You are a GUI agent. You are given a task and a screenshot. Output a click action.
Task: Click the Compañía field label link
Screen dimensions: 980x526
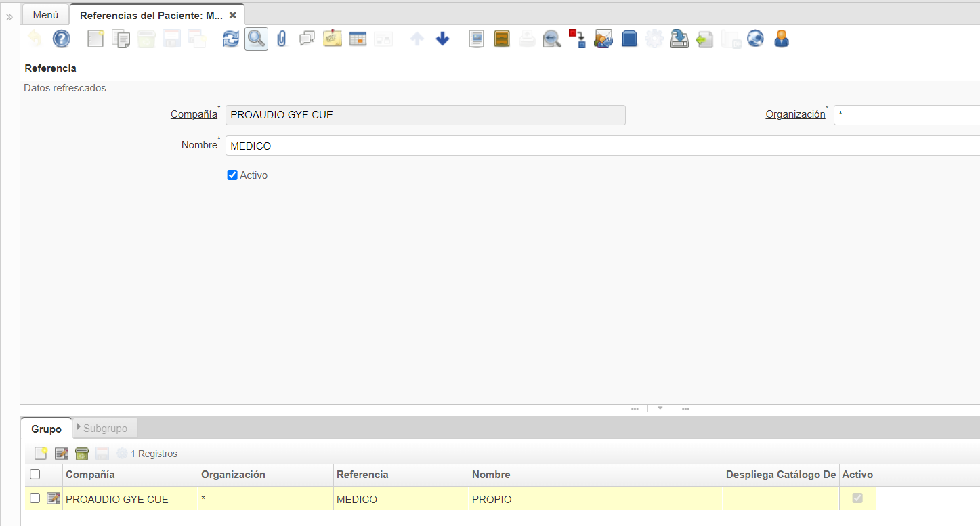[194, 114]
